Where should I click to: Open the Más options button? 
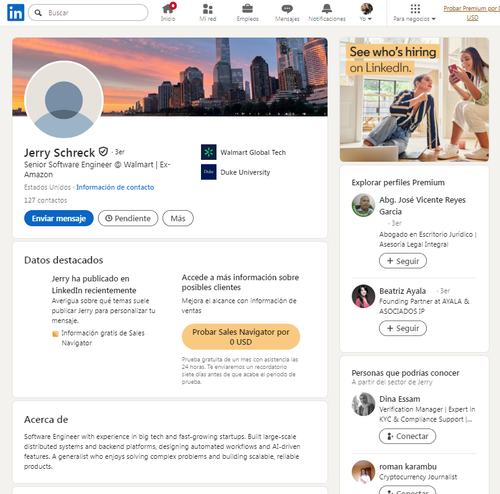(x=178, y=218)
